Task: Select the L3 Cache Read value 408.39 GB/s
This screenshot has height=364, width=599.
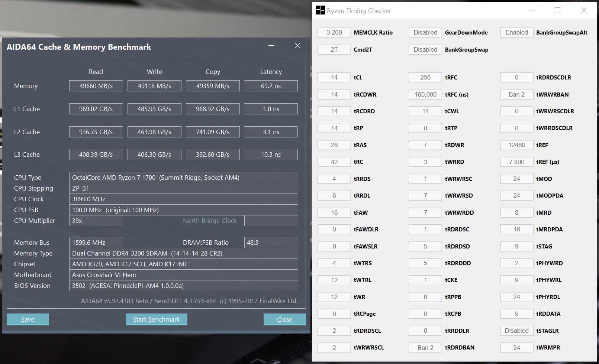Action: [96, 155]
